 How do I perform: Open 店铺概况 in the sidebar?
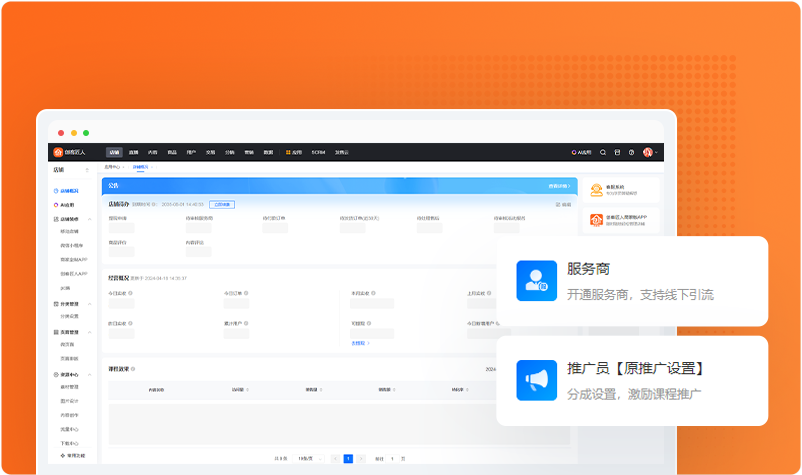[x=68, y=190]
